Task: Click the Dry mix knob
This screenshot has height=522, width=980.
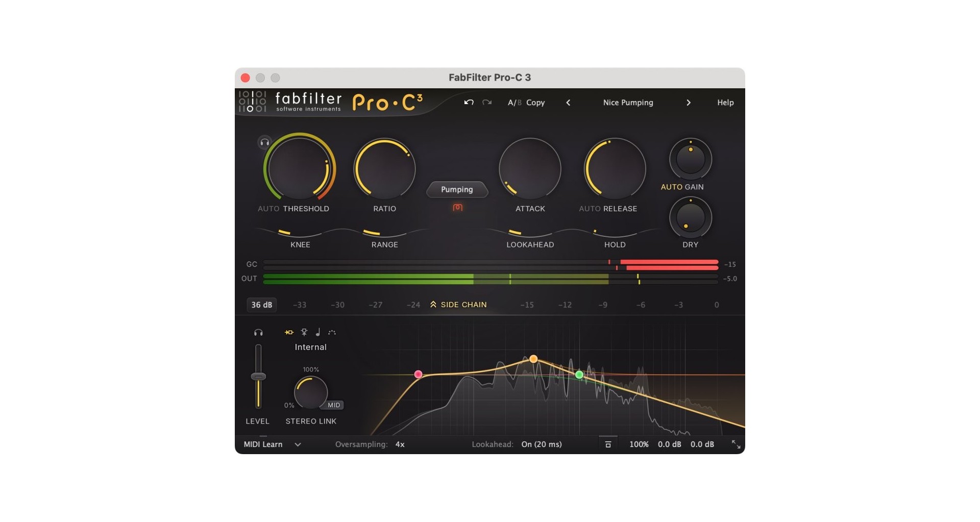Action: [x=691, y=217]
